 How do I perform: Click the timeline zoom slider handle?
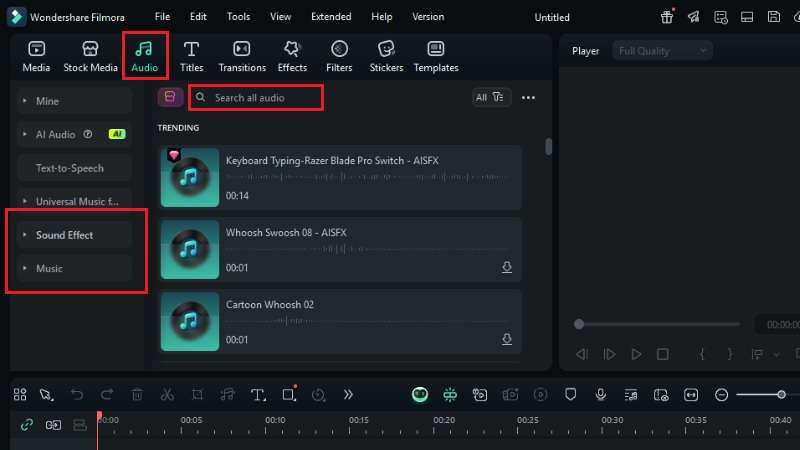(x=781, y=395)
